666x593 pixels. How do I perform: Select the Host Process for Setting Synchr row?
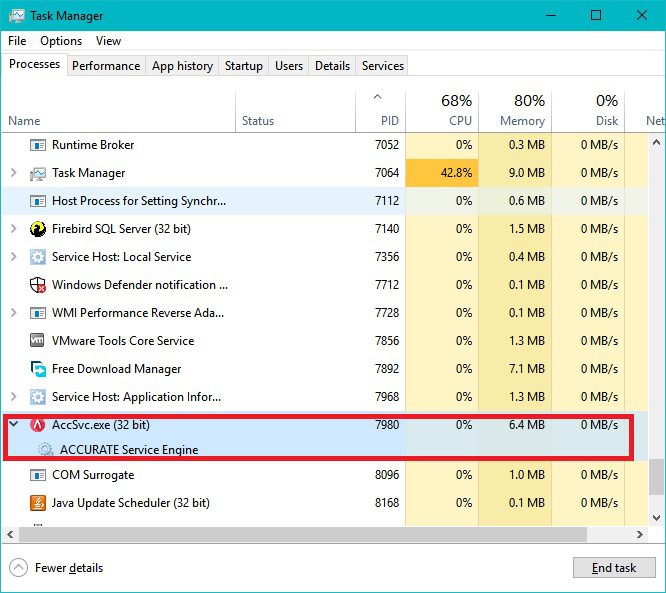point(325,201)
